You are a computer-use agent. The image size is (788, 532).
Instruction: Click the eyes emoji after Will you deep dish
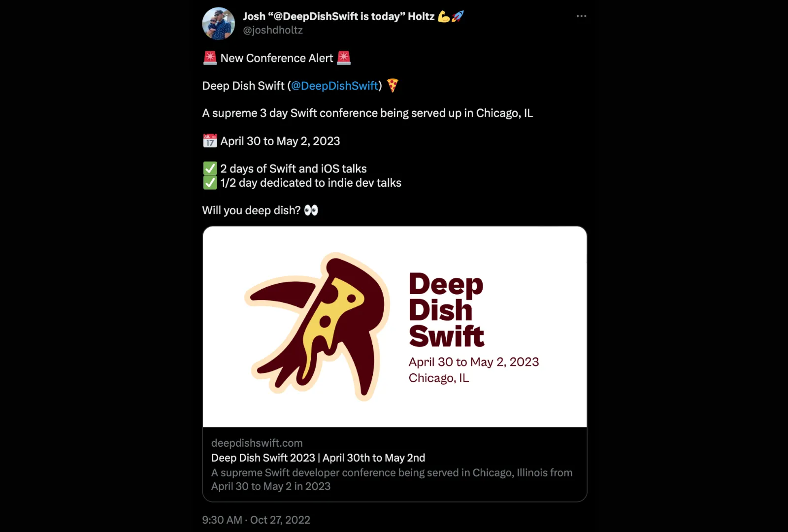point(312,210)
